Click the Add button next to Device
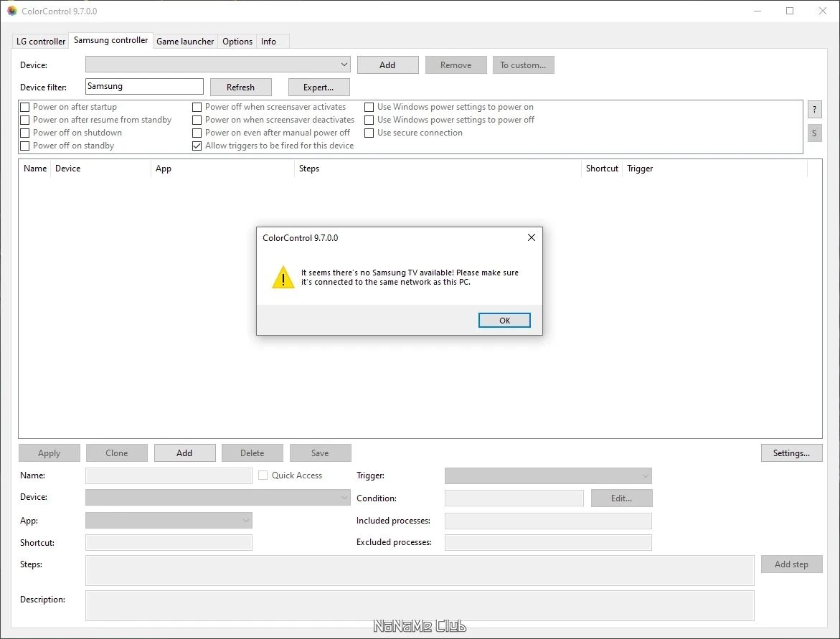The image size is (840, 639). coord(387,65)
